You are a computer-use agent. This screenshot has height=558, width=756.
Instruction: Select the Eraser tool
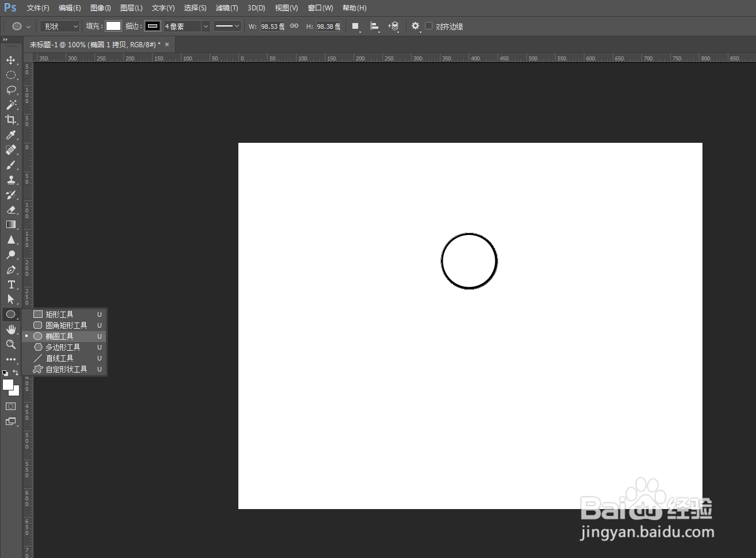pyautogui.click(x=10, y=210)
